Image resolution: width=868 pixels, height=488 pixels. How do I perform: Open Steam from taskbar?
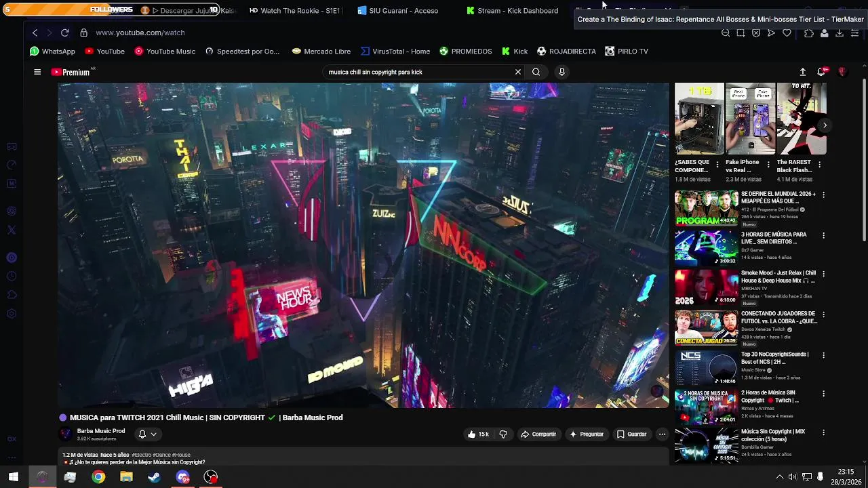[x=155, y=477]
